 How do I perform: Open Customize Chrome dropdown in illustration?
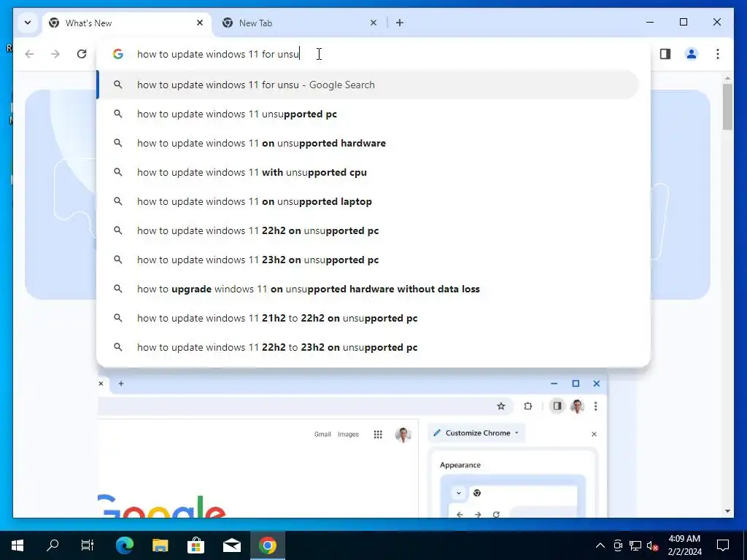click(476, 433)
